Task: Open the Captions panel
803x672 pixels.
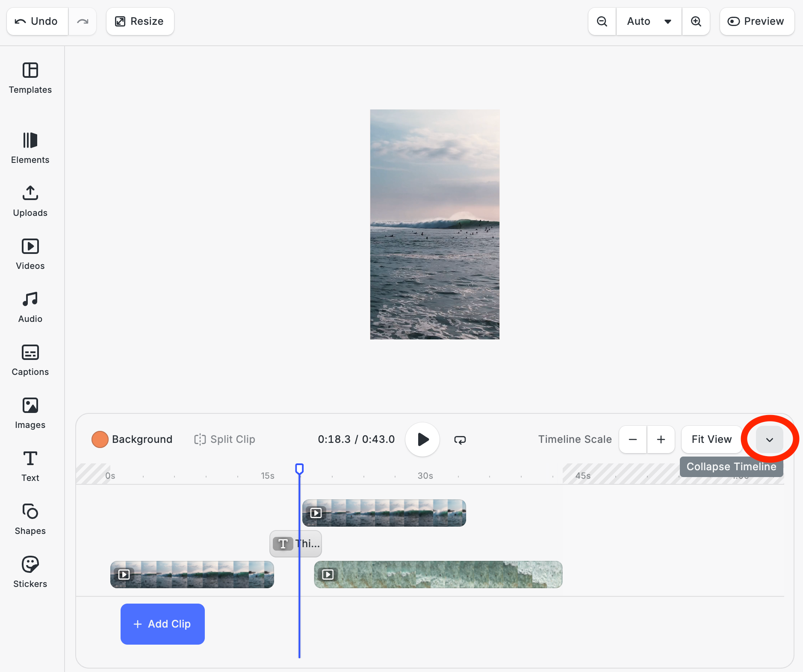Action: (x=30, y=360)
